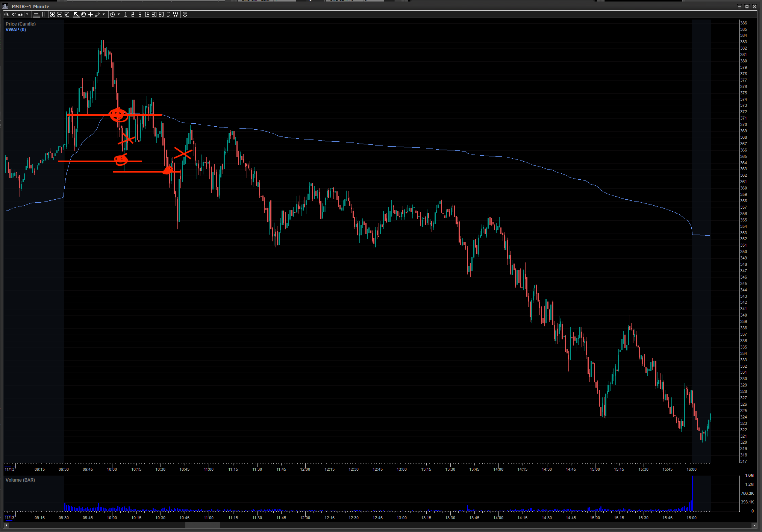The image size is (762, 532).
Task: Click the zoom out minus-box icon
Action: pos(60,14)
